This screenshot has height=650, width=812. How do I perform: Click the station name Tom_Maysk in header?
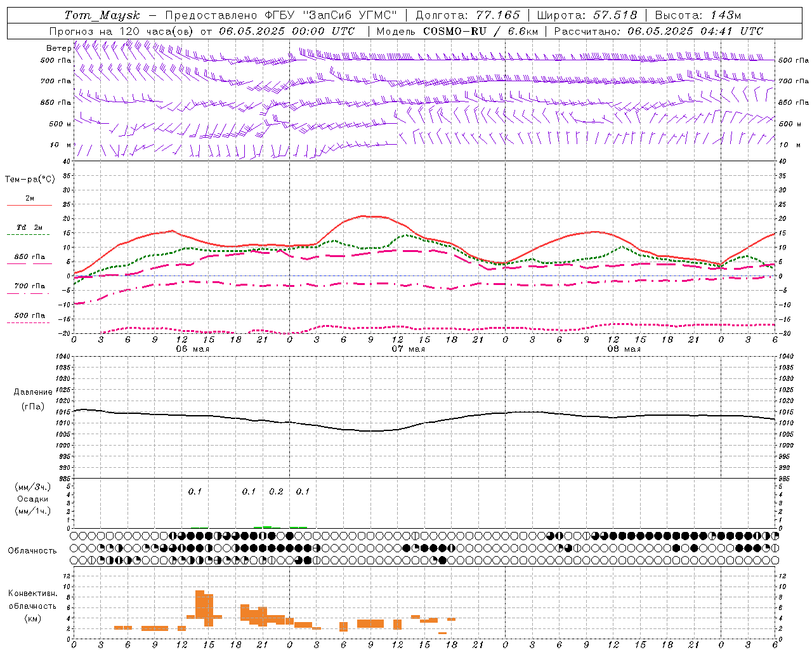tap(102, 15)
